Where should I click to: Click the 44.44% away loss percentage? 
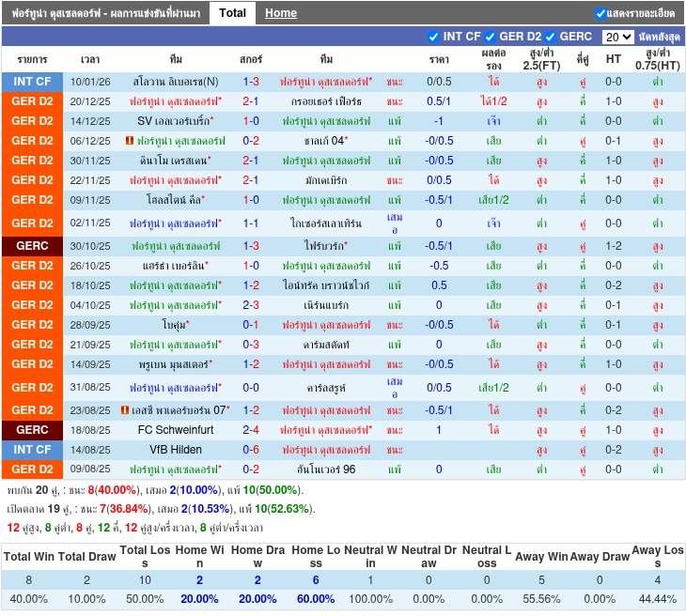[657, 599]
